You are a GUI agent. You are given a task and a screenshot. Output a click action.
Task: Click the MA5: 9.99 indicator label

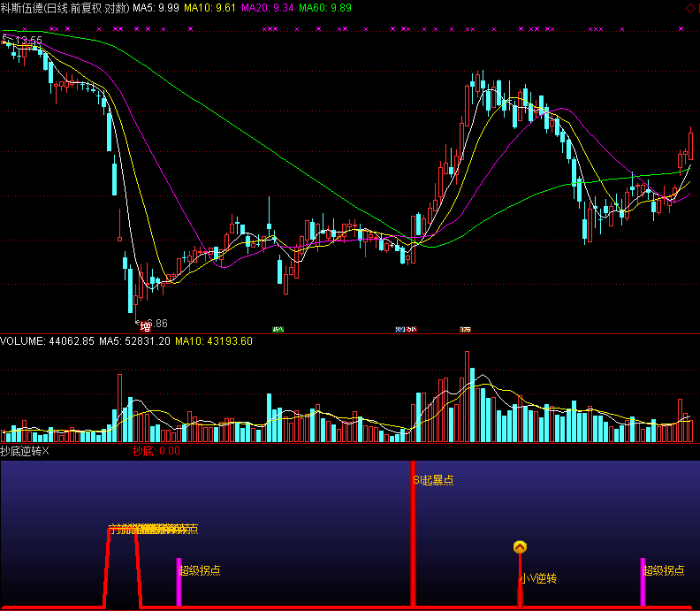pos(156,8)
